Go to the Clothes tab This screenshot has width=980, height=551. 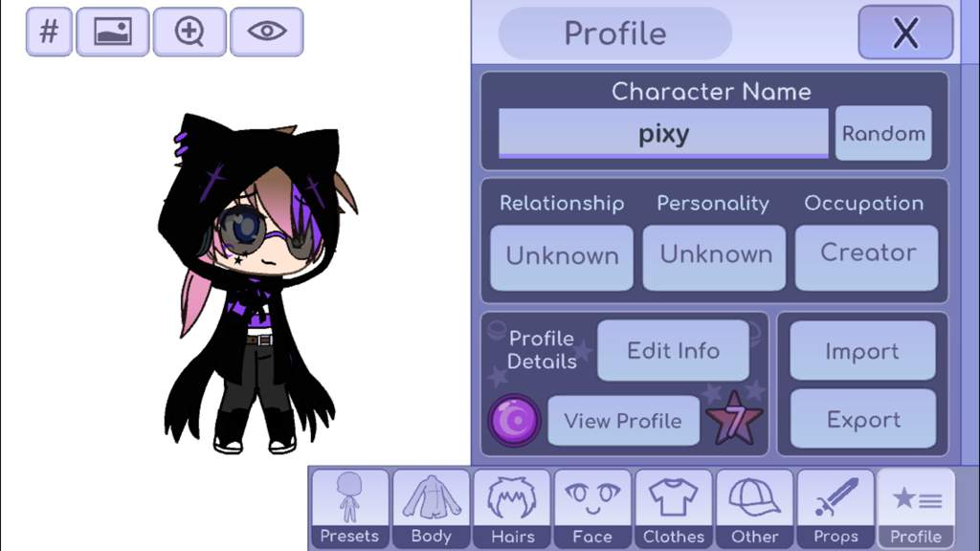(x=674, y=509)
